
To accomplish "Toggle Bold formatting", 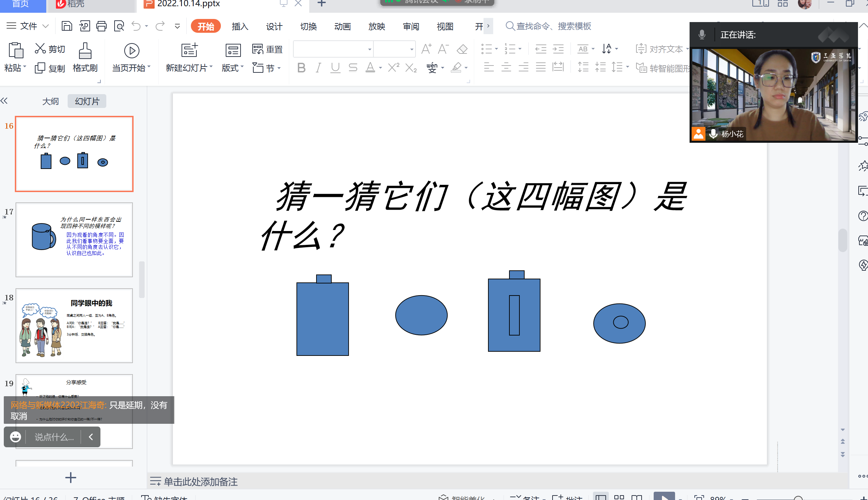I will point(301,68).
